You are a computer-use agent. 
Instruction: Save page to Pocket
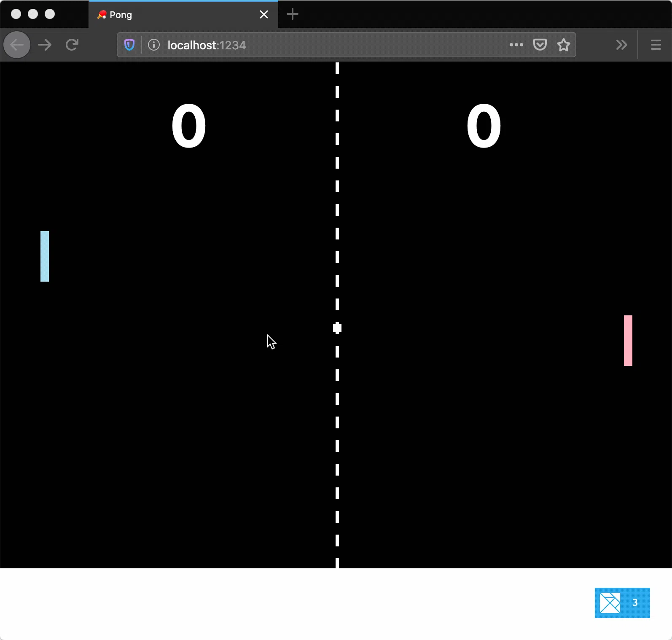click(540, 45)
